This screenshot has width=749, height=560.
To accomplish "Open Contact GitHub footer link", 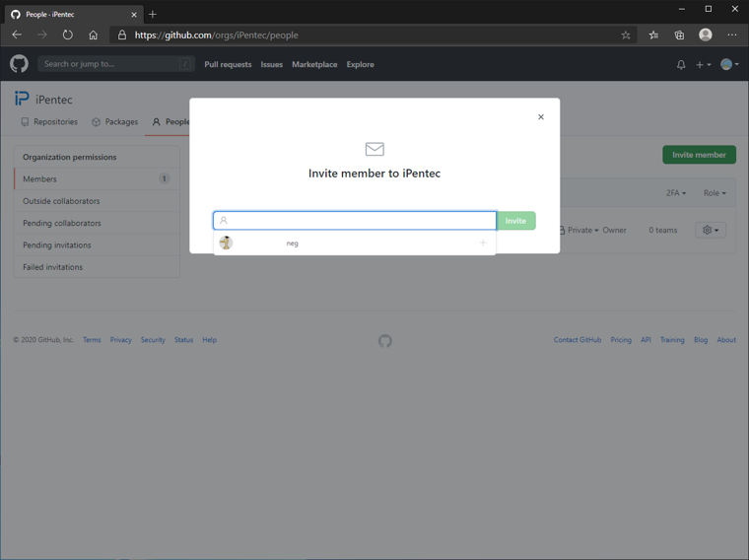I will [x=578, y=340].
